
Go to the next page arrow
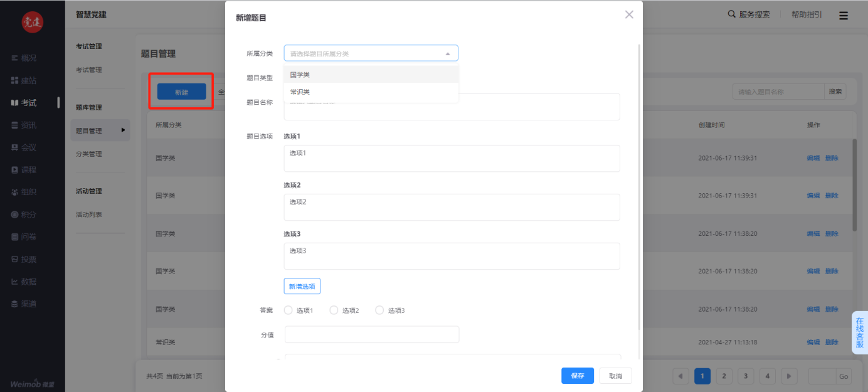click(788, 376)
